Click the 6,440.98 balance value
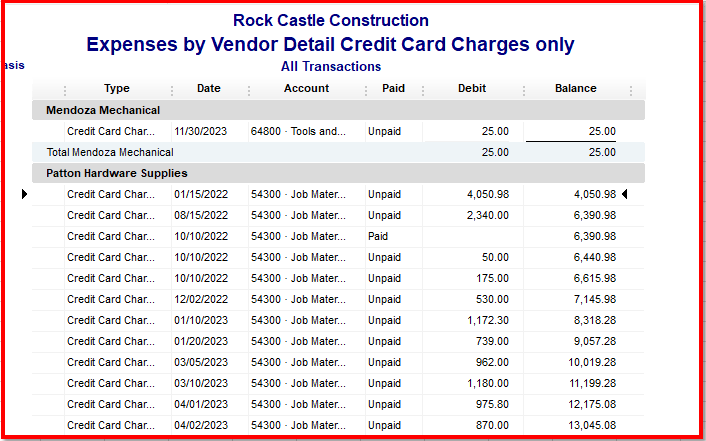 point(594,257)
